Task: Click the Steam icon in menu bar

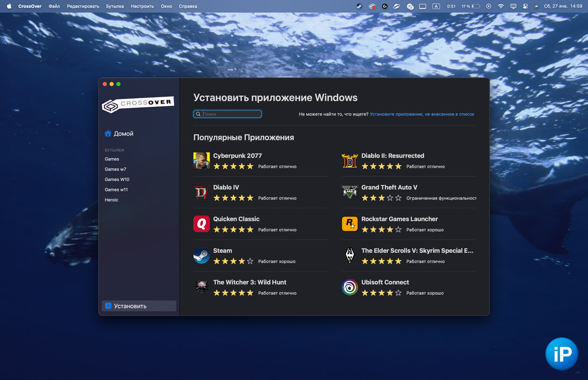Action: tap(359, 6)
